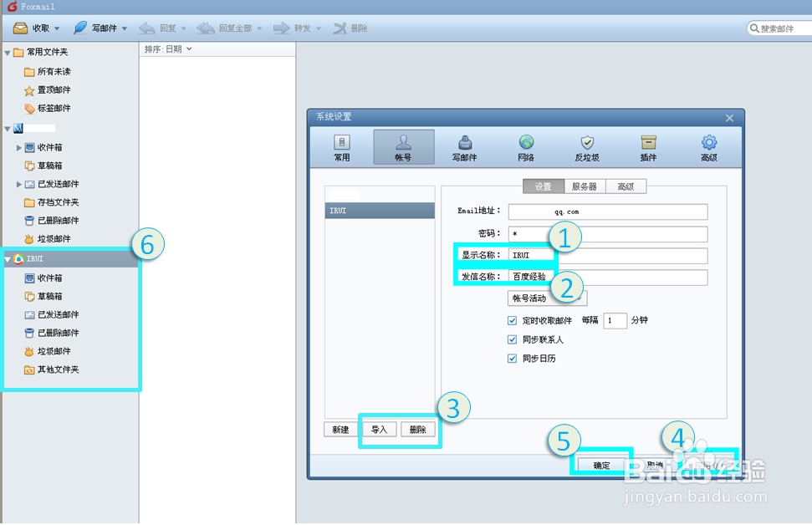Image resolution: width=812 pixels, height=525 pixels.
Task: Expand the first account 已发送邮件 arrow
Action: [18, 184]
